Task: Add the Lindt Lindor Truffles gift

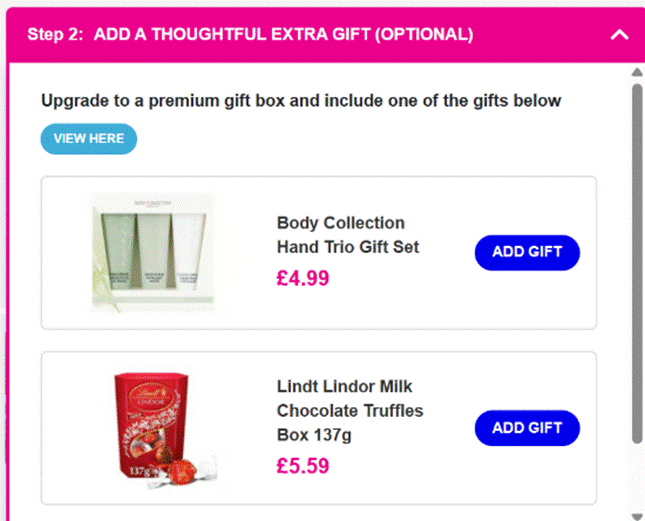Action: [x=527, y=428]
